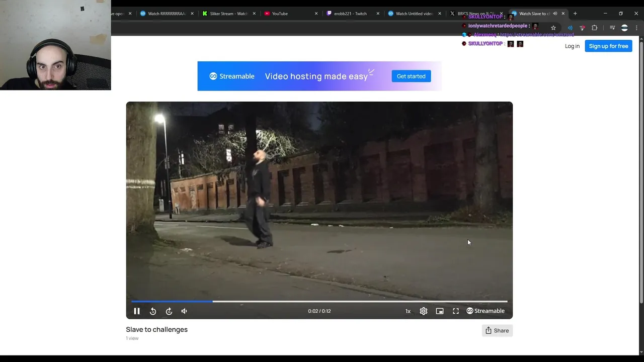Click the Slave to challenges title
The height and width of the screenshot is (362, 644).
click(156, 330)
